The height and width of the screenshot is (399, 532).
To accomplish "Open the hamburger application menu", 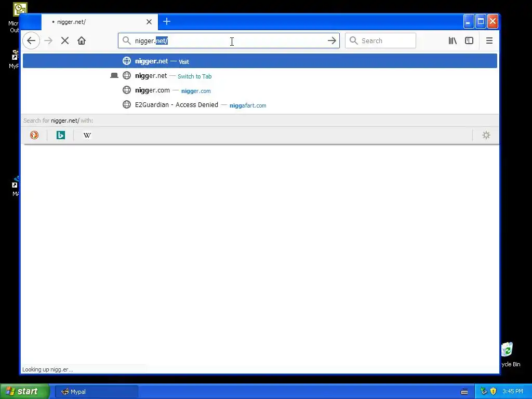I will tap(489, 41).
